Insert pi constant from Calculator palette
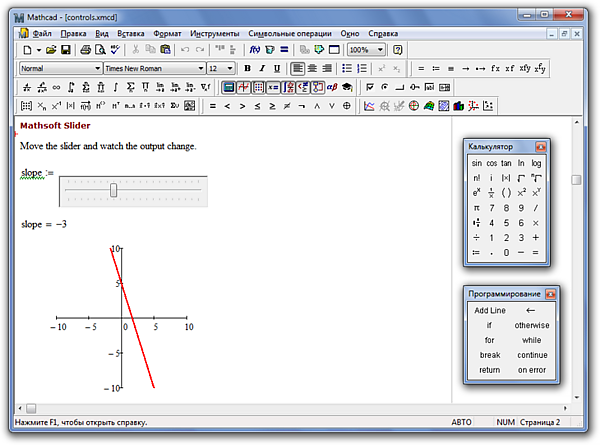The width and height of the screenshot is (600, 445). [476, 208]
